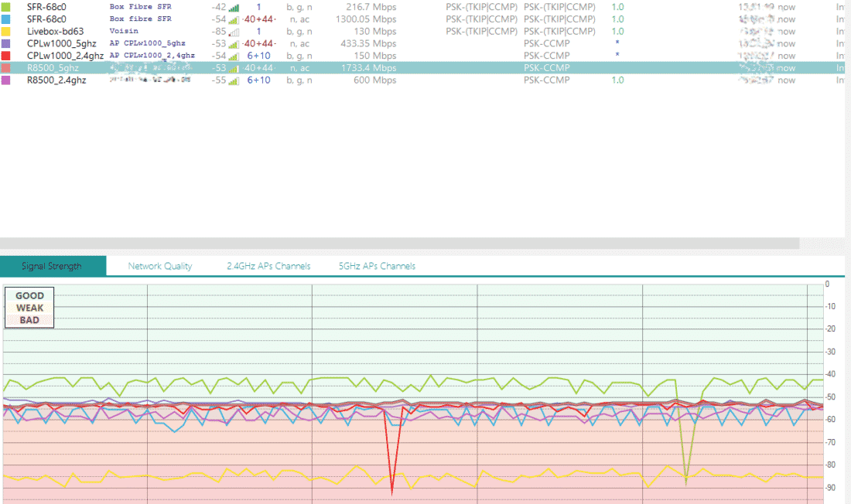Click the '130 Mbps' speed value
This screenshot has width=851, height=504.
tap(375, 32)
